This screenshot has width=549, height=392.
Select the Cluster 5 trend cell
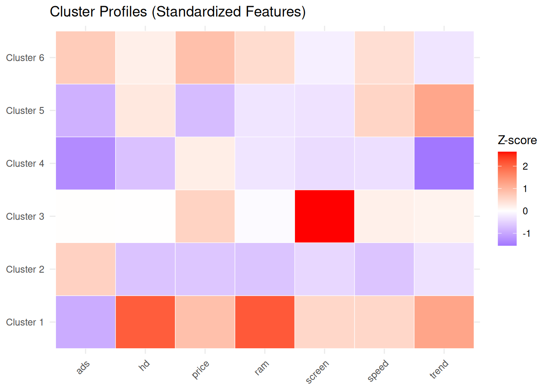point(444,111)
